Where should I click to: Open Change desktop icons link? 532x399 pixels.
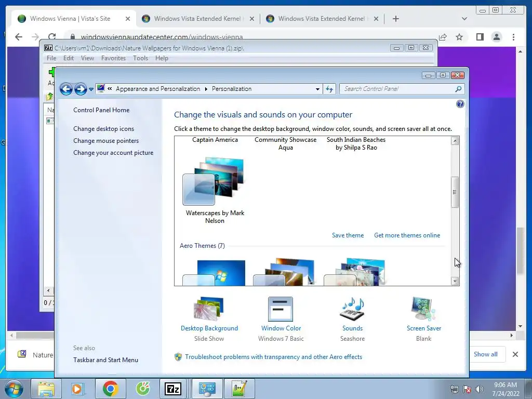tap(103, 129)
